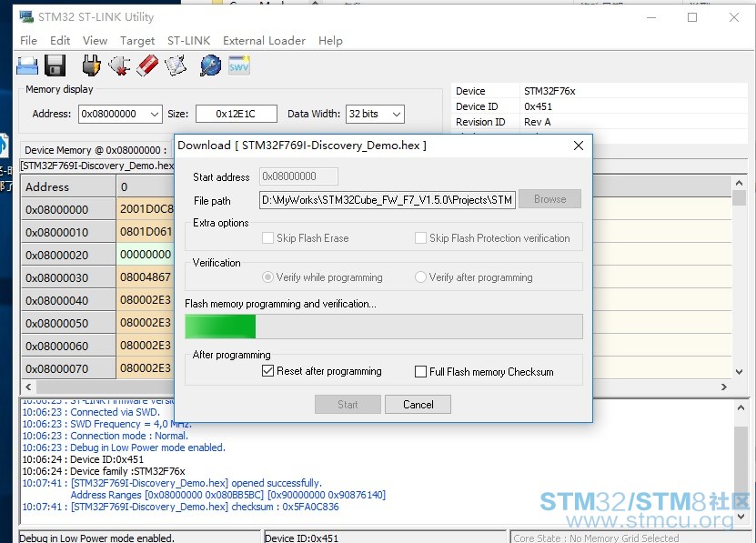Click memory grid horizontal scroll right arrow
The image size is (756, 543).
[x=723, y=387]
